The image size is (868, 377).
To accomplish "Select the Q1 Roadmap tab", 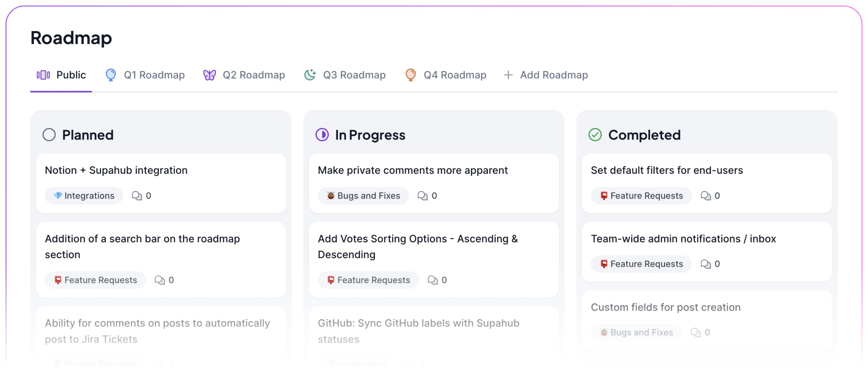I will (154, 75).
